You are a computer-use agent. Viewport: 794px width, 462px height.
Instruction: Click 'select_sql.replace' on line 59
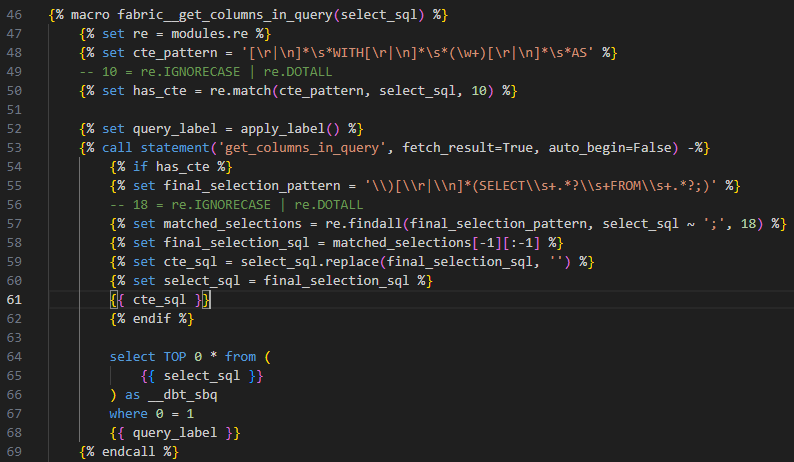click(x=309, y=262)
